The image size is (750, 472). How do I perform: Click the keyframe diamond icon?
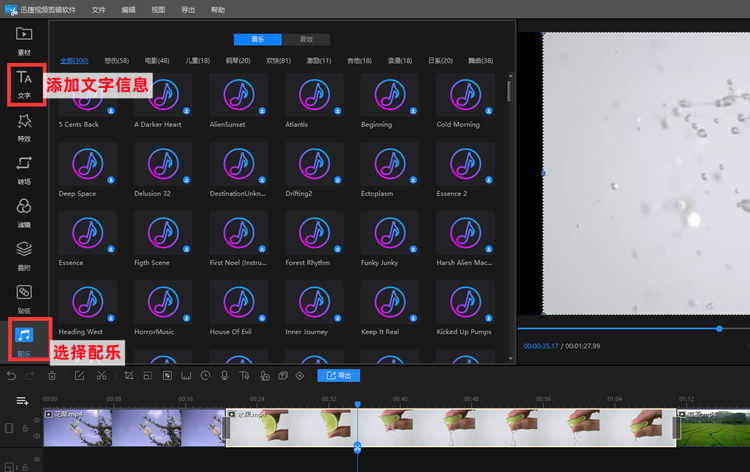[300, 376]
